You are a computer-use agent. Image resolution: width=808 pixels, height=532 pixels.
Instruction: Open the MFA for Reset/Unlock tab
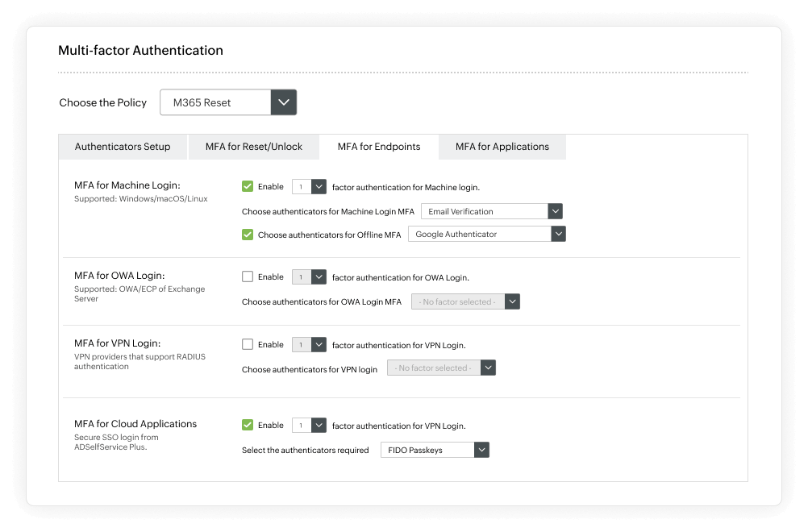(253, 147)
